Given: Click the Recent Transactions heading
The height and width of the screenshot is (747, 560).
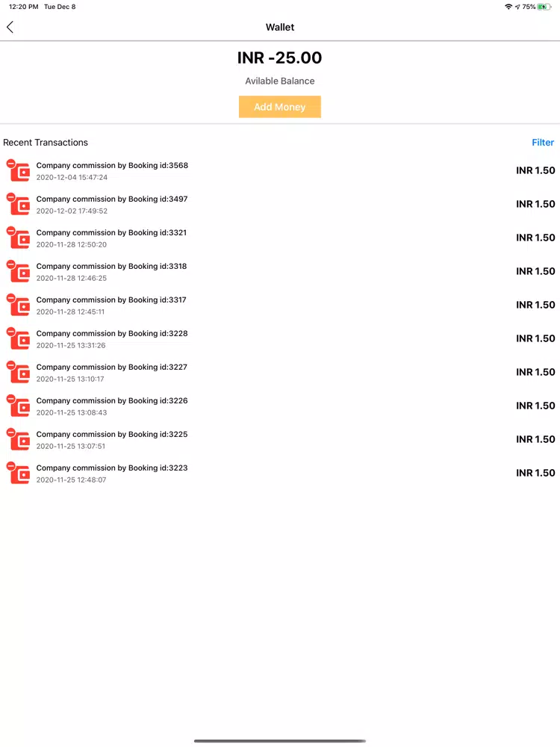Looking at the screenshot, I should [x=46, y=143].
